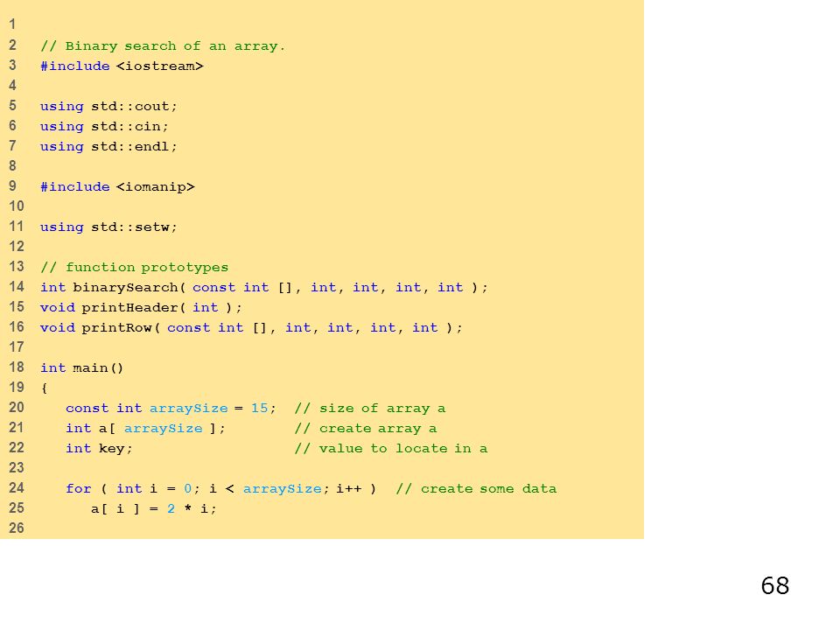Viewport: 840px width, 630px height.
Task: Click "const int arraySize = 15;" declaration
Action: (171, 409)
